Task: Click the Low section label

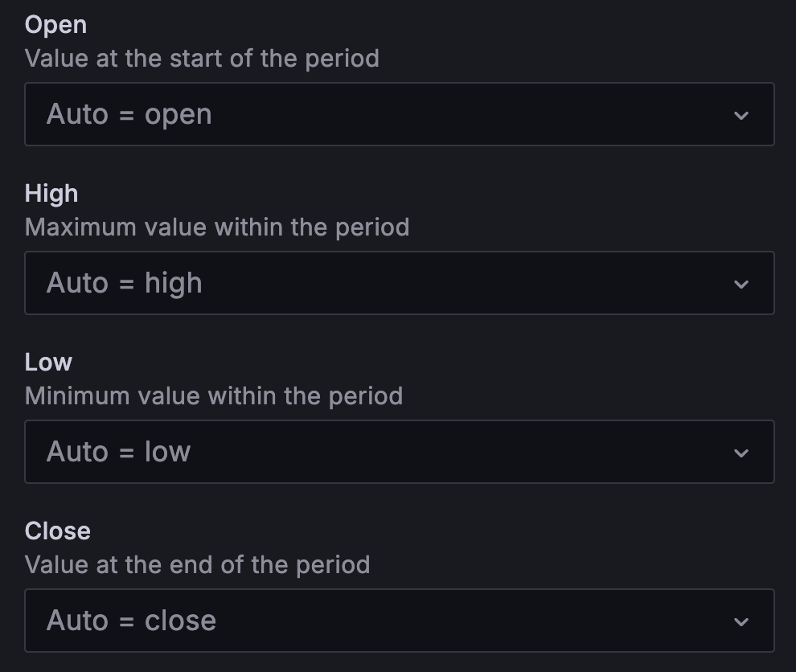Action: 48,362
